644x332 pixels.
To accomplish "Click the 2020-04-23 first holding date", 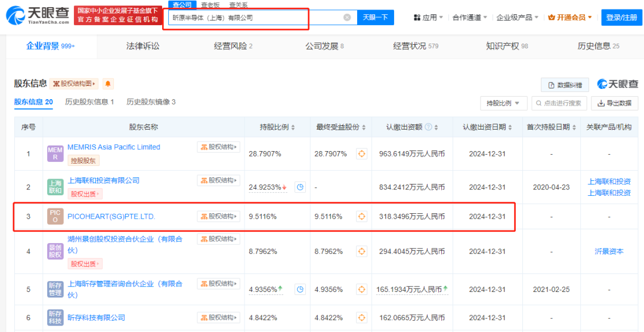I will [x=551, y=187].
